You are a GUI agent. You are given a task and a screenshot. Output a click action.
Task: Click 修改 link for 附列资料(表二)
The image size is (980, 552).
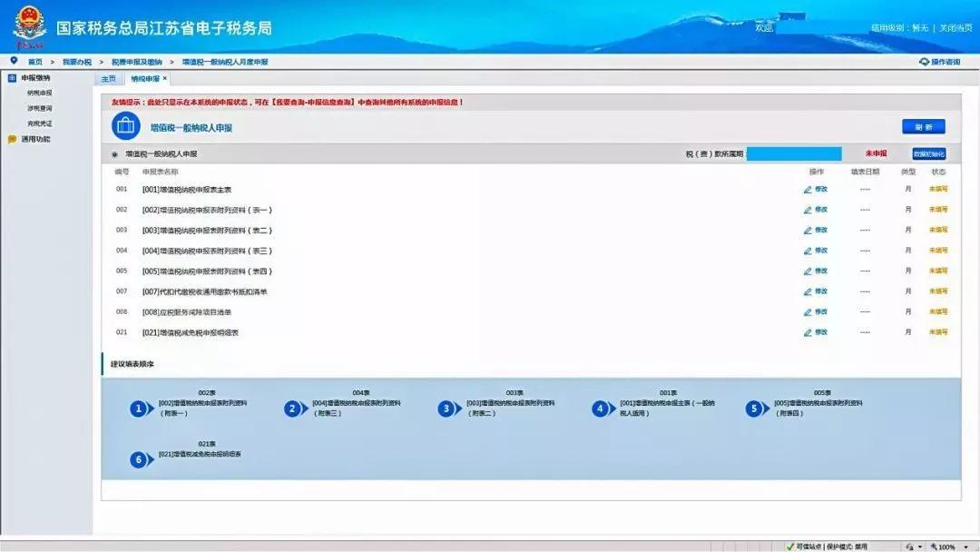pos(820,230)
